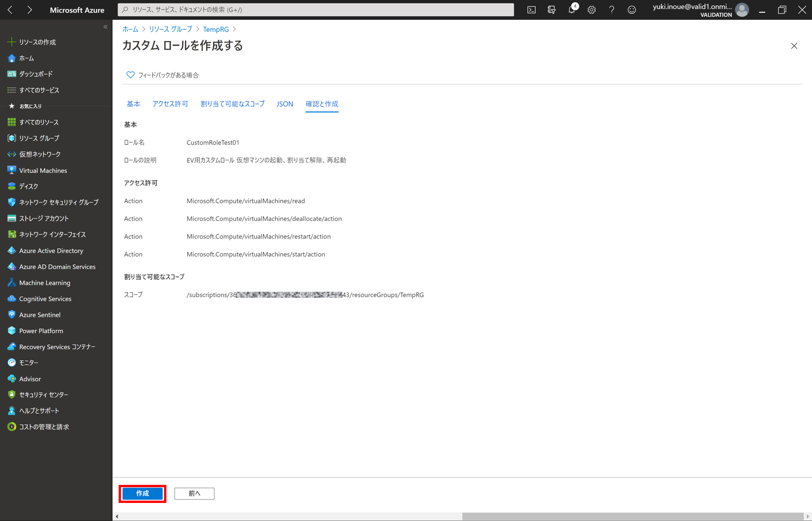
Task: Click the 作成 button
Action: click(143, 494)
